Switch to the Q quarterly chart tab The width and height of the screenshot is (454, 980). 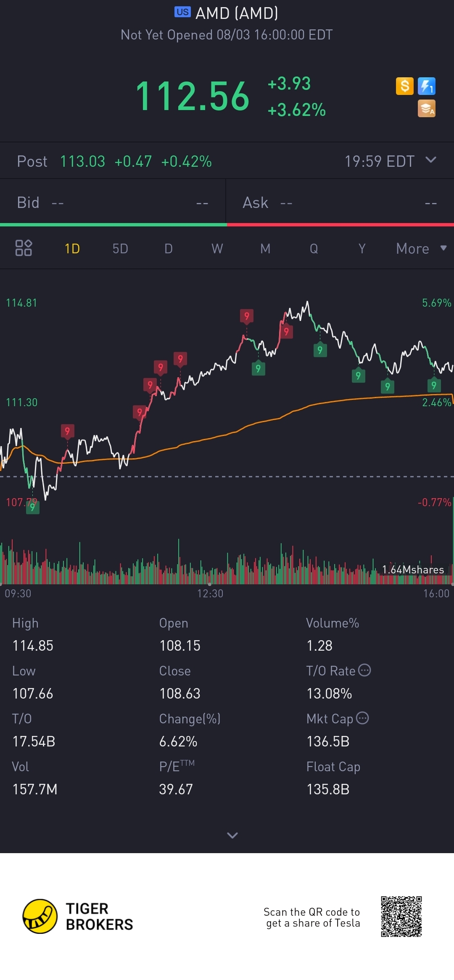coord(314,249)
